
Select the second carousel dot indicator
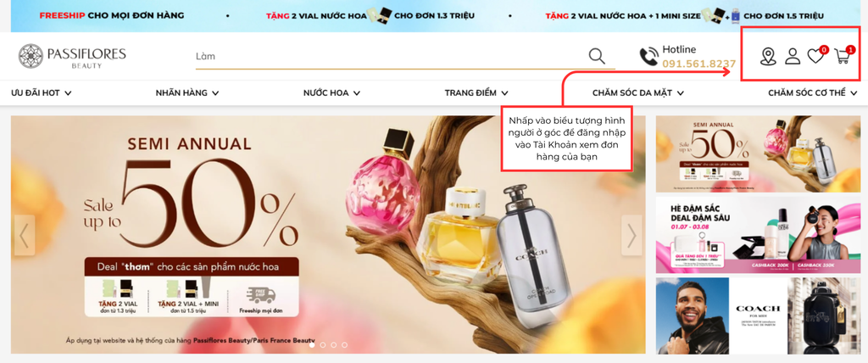coord(323,344)
